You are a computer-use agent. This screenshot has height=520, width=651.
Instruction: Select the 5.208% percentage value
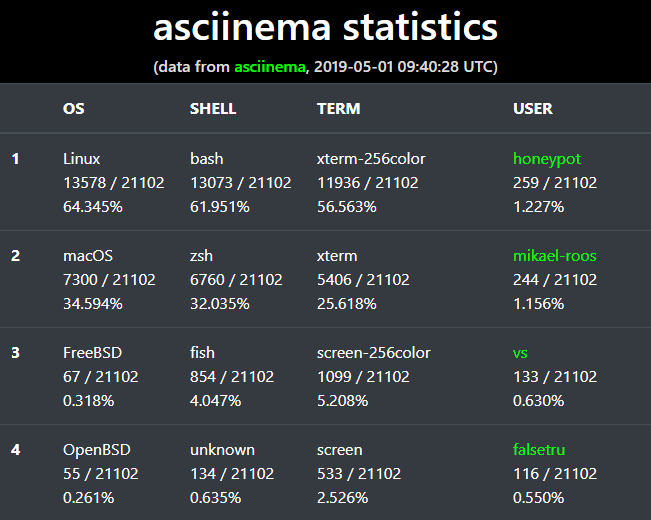pyautogui.click(x=343, y=401)
